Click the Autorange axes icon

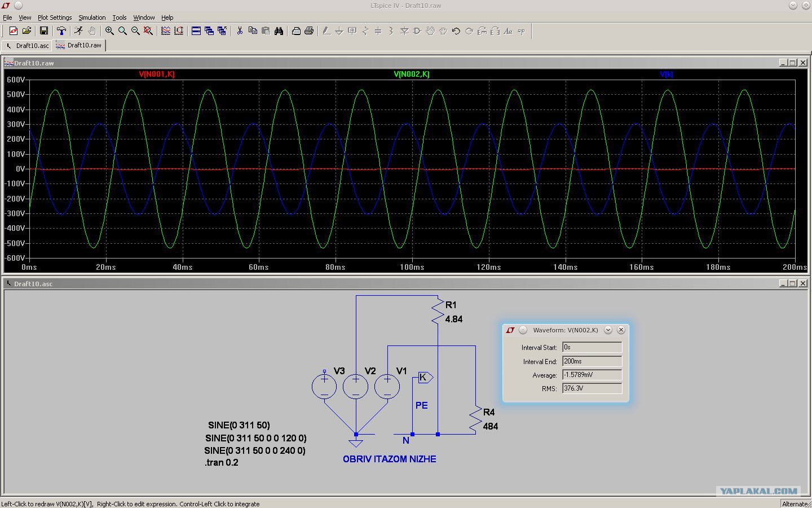tap(179, 31)
